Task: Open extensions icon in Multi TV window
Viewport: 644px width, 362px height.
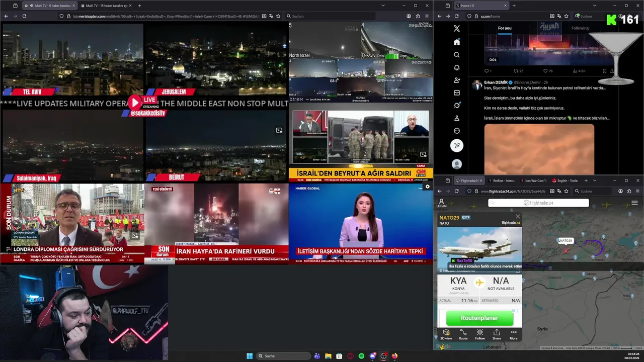Action: 418,16
